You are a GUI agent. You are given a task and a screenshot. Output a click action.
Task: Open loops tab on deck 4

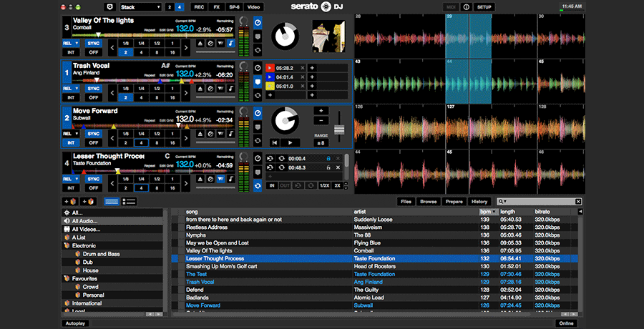coord(258,186)
